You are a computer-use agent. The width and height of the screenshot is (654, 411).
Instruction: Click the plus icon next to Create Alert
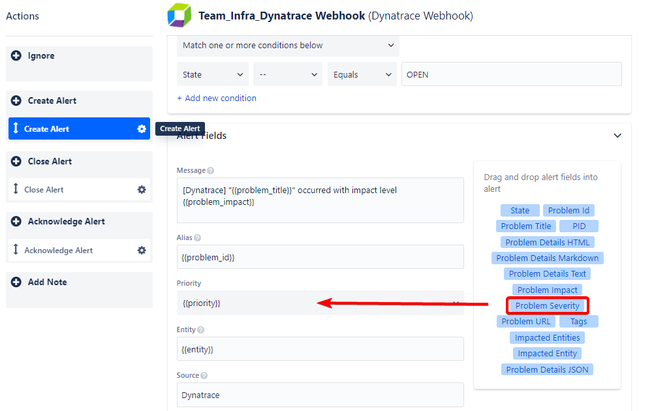pyautogui.click(x=16, y=101)
